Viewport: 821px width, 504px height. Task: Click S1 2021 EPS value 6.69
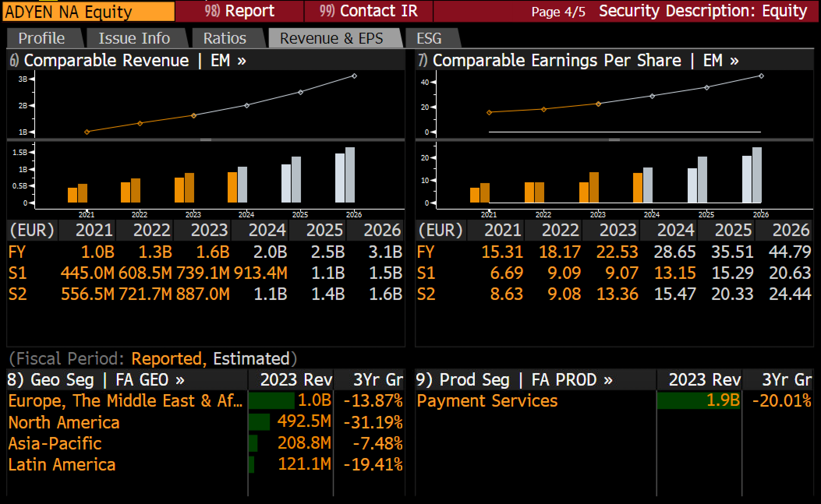506,273
